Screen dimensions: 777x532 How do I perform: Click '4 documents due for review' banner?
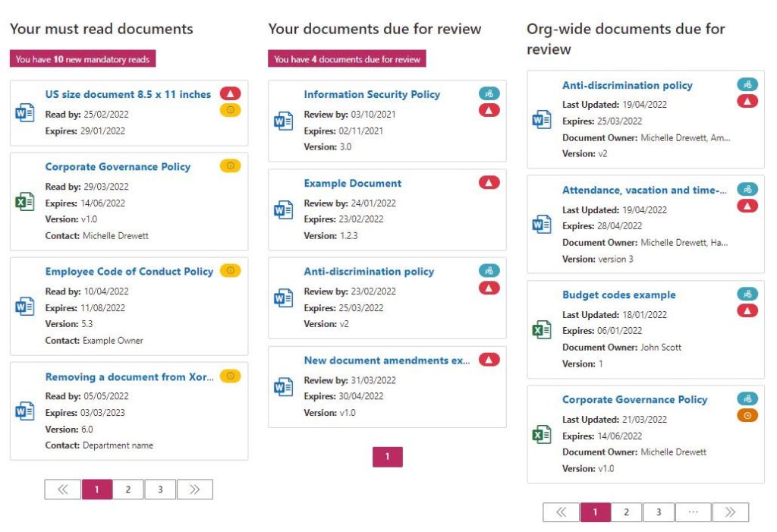click(347, 59)
